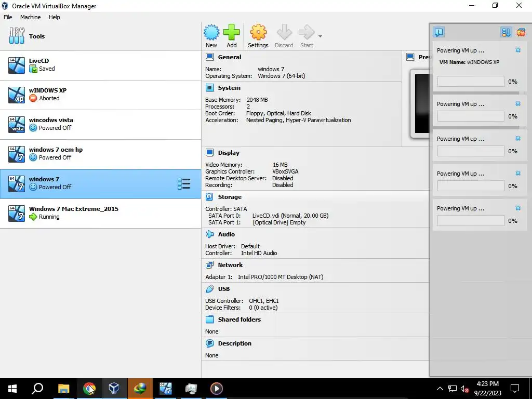Click the VM preview thumbnail
Viewport: 532px width, 399px height.
point(421,103)
